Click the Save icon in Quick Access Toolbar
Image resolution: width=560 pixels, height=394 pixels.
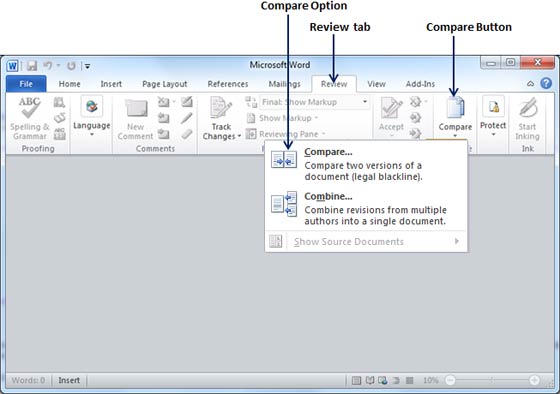click(32, 66)
